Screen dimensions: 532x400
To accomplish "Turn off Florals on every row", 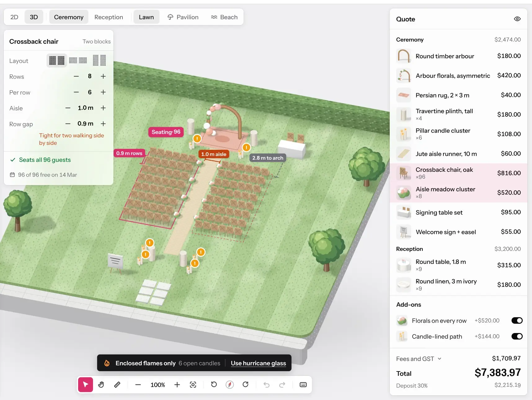I will 517,321.
